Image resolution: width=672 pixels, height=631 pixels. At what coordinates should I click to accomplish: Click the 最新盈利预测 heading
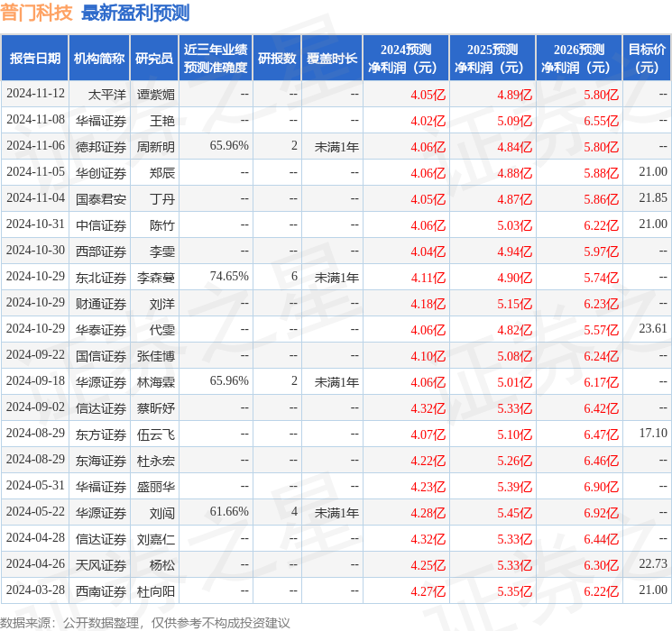coord(135,13)
